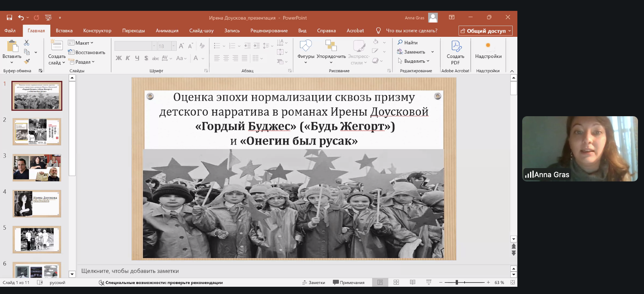Switch to Slide Sorter view icon
The width and height of the screenshot is (644, 294).
coord(396,282)
